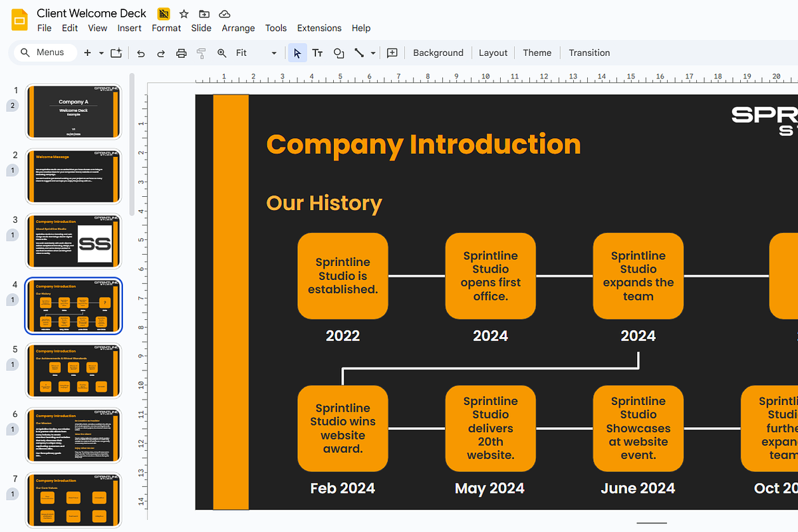Open comment badge on slide 2
Image resolution: width=798 pixels, height=532 pixels.
pyautogui.click(x=13, y=171)
